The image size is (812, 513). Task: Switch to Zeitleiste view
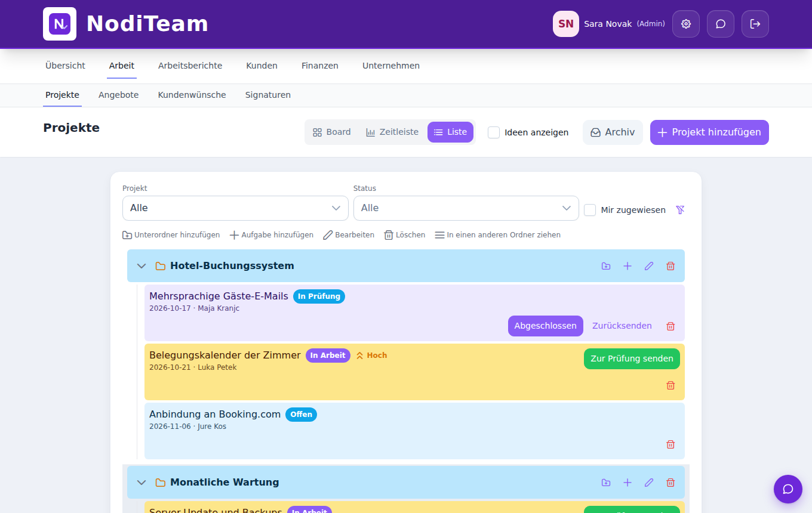pos(392,132)
